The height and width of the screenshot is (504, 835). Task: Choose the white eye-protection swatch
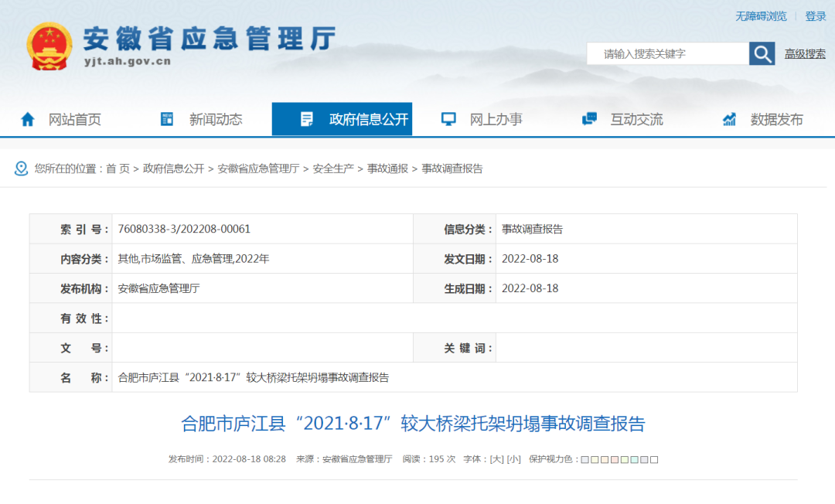[655, 460]
